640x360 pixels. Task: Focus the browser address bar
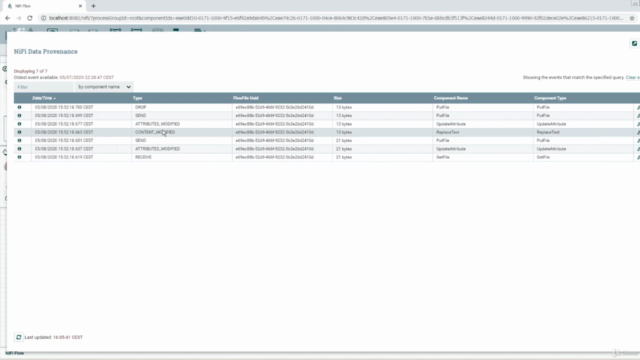pyautogui.click(x=336, y=18)
